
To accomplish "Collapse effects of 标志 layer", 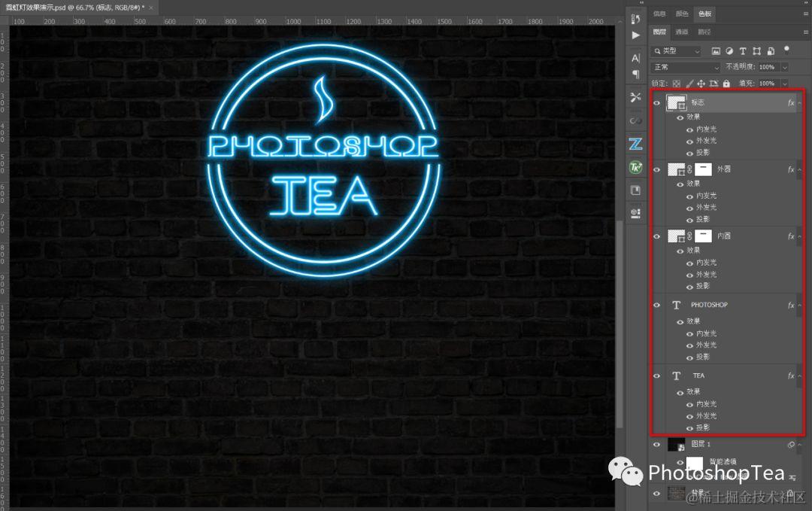I will 799,103.
